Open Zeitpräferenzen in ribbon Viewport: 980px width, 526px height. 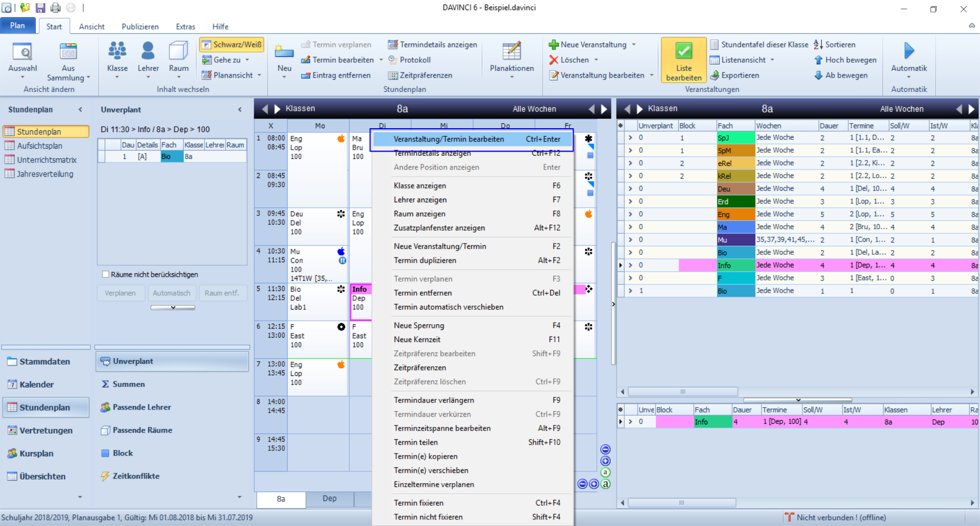420,75
